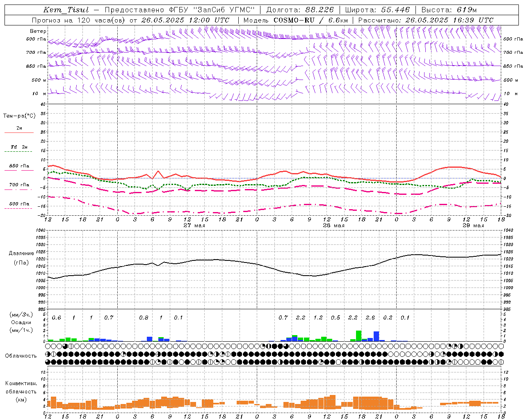Click the 0.5 precipitation amount value

[336, 318]
